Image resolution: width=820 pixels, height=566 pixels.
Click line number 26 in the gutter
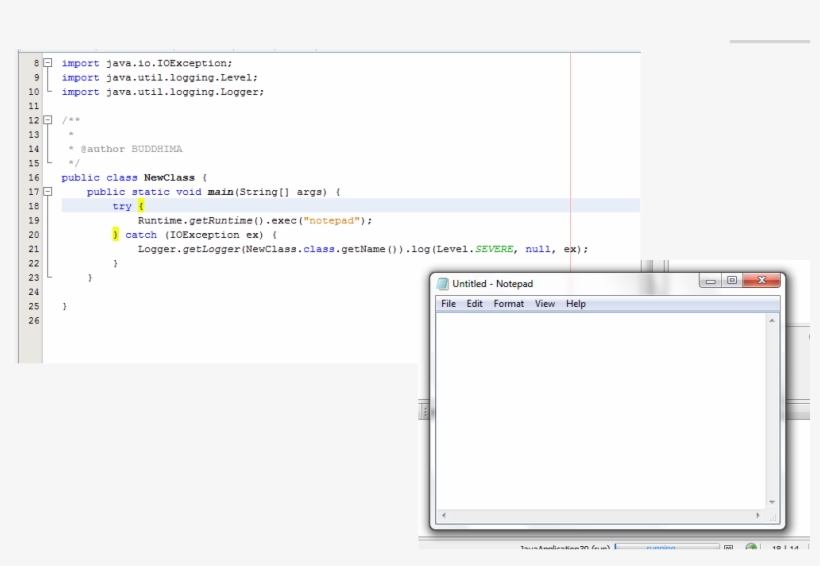pos(33,320)
